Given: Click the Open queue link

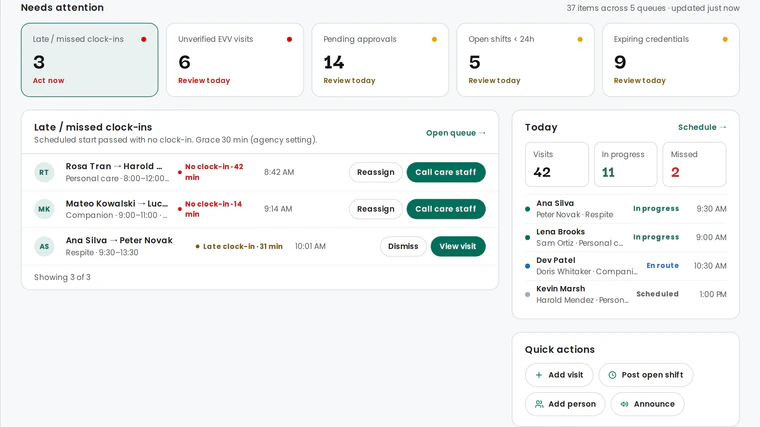Looking at the screenshot, I should coord(456,133).
